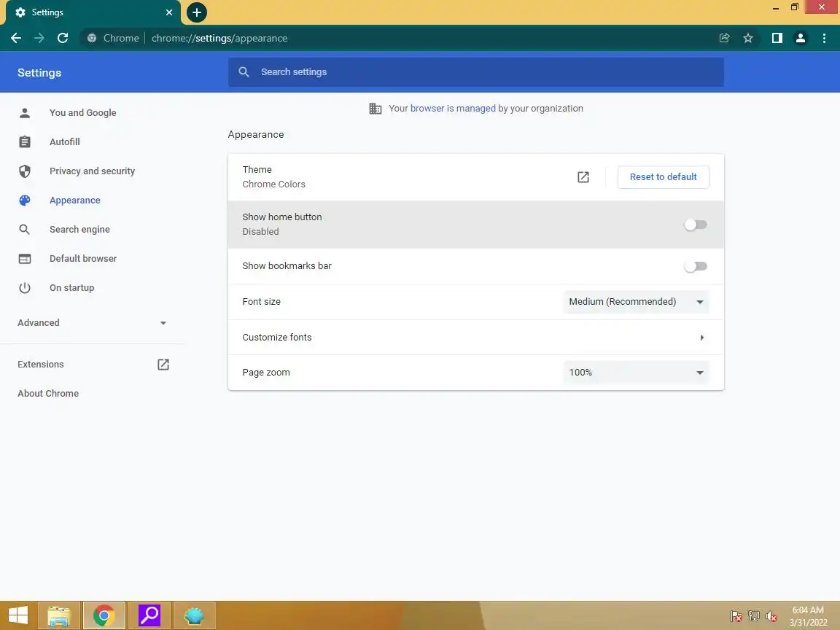
Task: Open a new tab with plus button
Action: (x=197, y=12)
